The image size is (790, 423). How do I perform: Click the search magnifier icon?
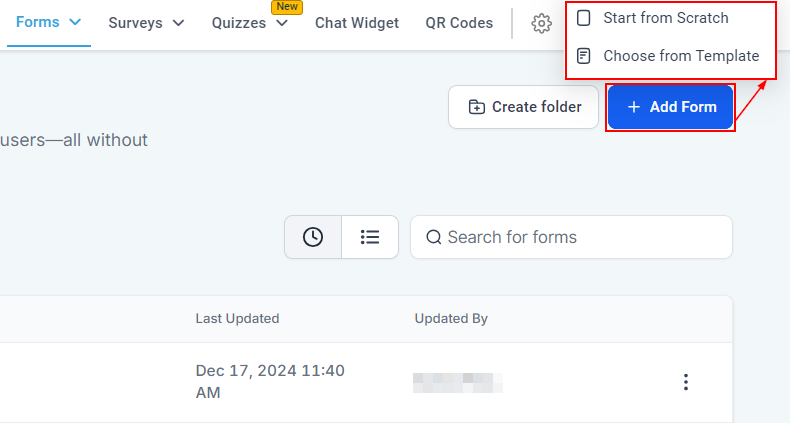click(x=434, y=237)
